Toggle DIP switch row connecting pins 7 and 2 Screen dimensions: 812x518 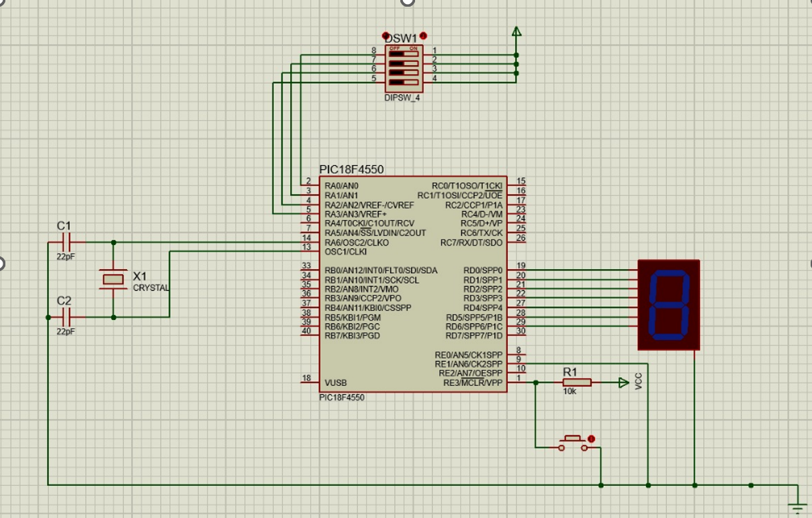coord(402,64)
